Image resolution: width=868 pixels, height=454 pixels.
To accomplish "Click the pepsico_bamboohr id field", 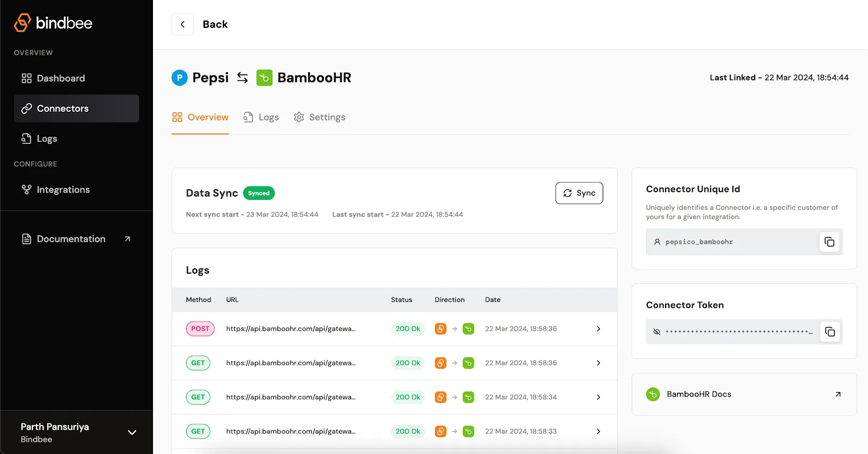I will pyautogui.click(x=744, y=242).
